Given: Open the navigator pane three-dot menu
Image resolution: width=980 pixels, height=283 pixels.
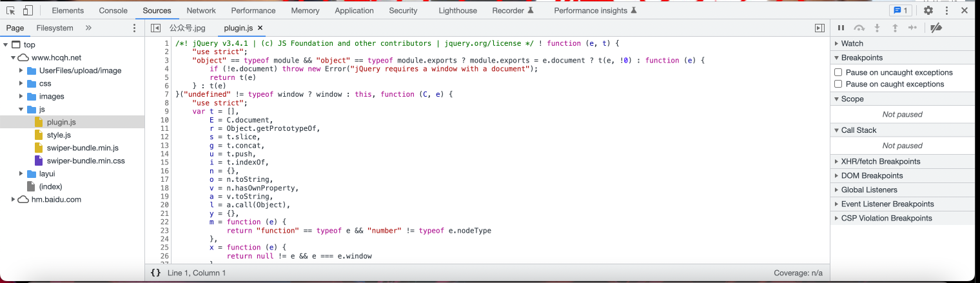Looking at the screenshot, I should point(134,28).
